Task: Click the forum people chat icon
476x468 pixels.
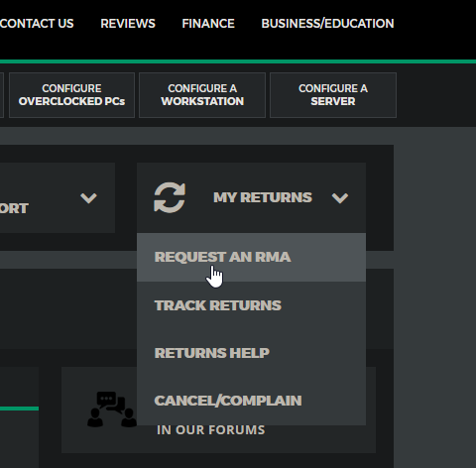Action: (112, 409)
